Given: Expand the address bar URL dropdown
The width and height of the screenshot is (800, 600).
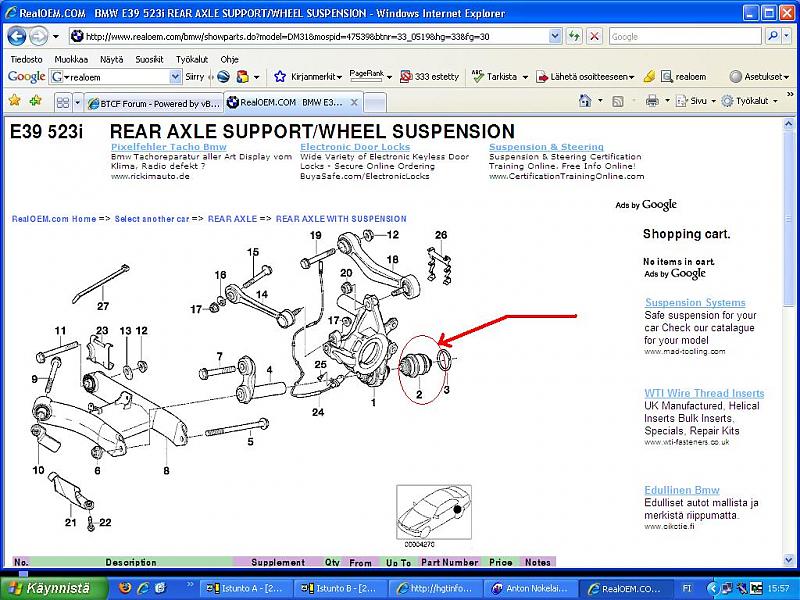Looking at the screenshot, I should [x=553, y=36].
